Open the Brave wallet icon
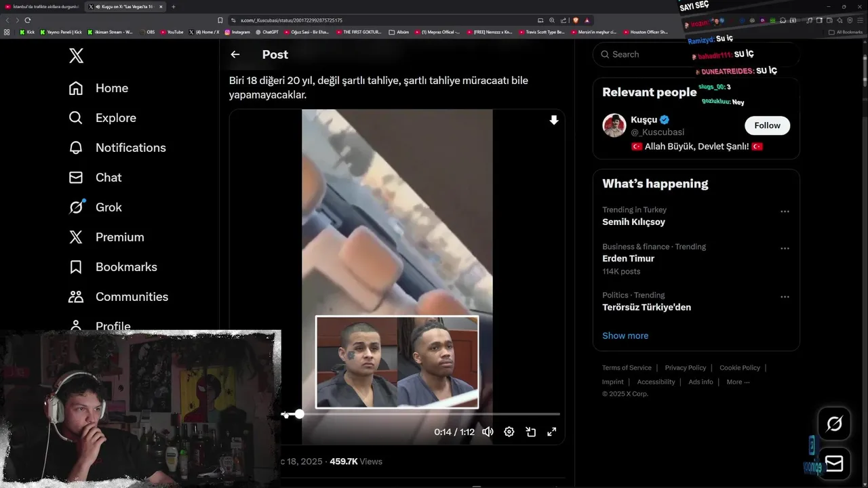The width and height of the screenshot is (868, 488). tap(828, 20)
